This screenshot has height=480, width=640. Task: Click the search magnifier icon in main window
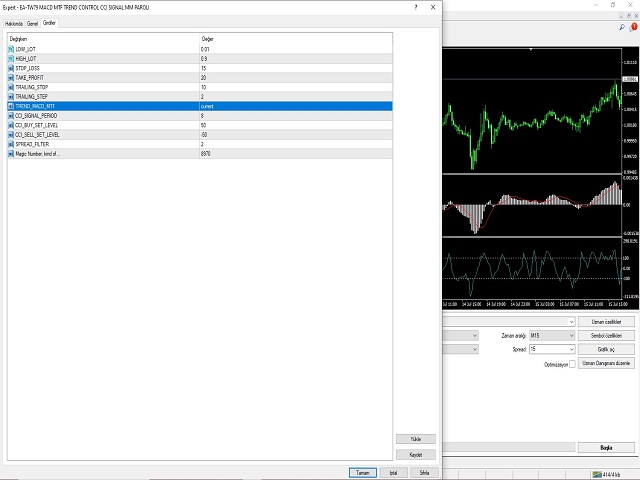(622, 27)
